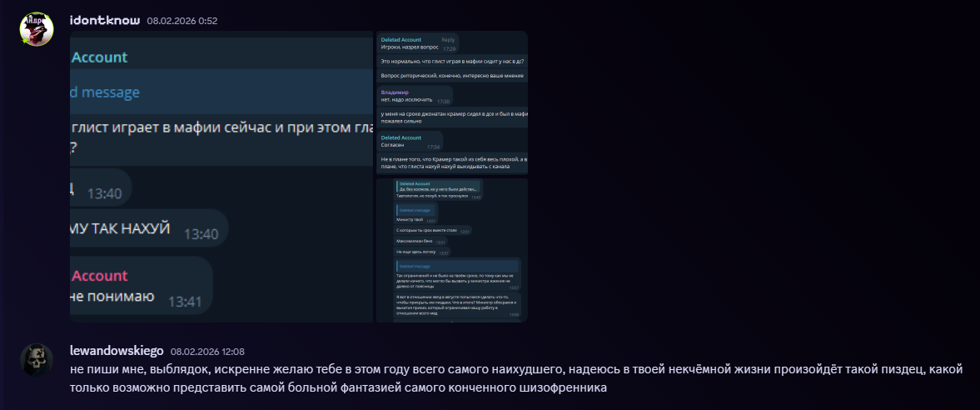Image resolution: width=980 pixels, height=410 pixels.
Task: Select timestamp 08.02.2026 12:08
Action: point(207,352)
